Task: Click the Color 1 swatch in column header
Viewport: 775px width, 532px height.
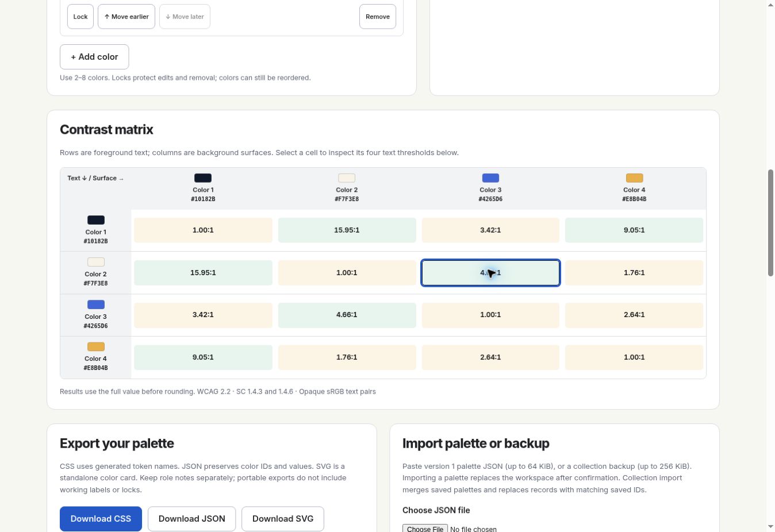Action: pos(203,178)
